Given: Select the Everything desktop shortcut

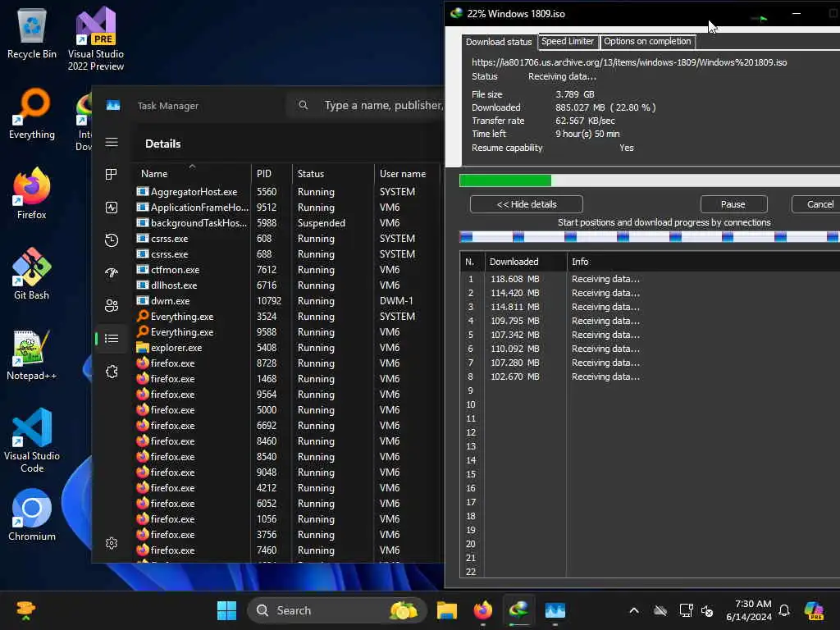Looking at the screenshot, I should pyautogui.click(x=32, y=114).
